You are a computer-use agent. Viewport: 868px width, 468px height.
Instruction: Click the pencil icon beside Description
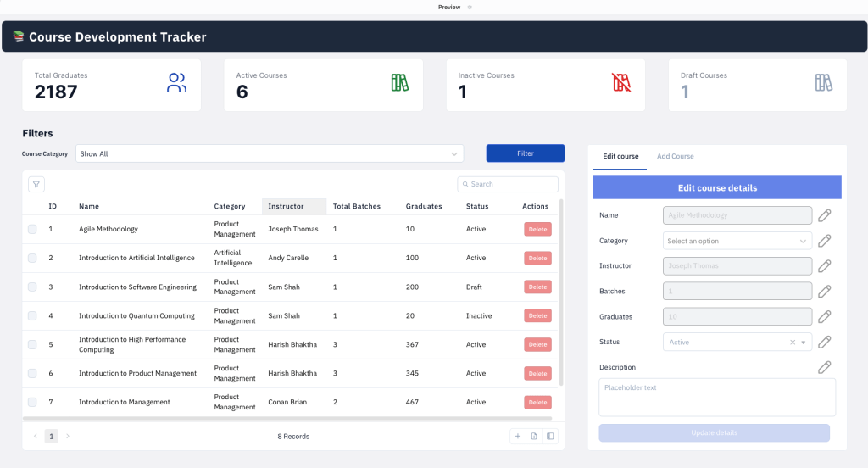point(824,367)
